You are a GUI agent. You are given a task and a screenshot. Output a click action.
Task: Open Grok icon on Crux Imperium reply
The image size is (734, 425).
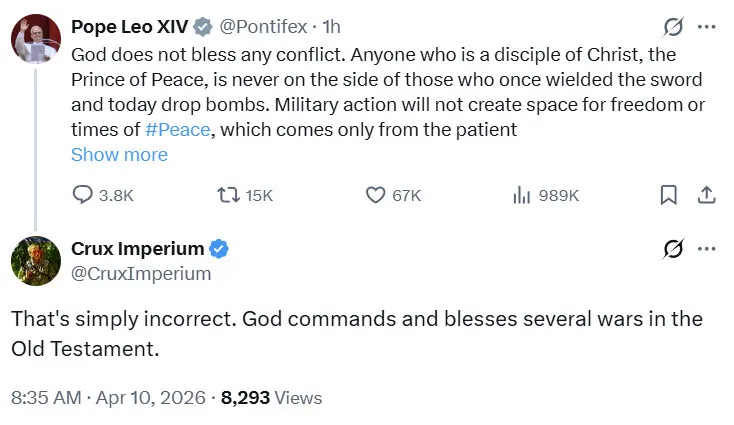[x=673, y=249]
